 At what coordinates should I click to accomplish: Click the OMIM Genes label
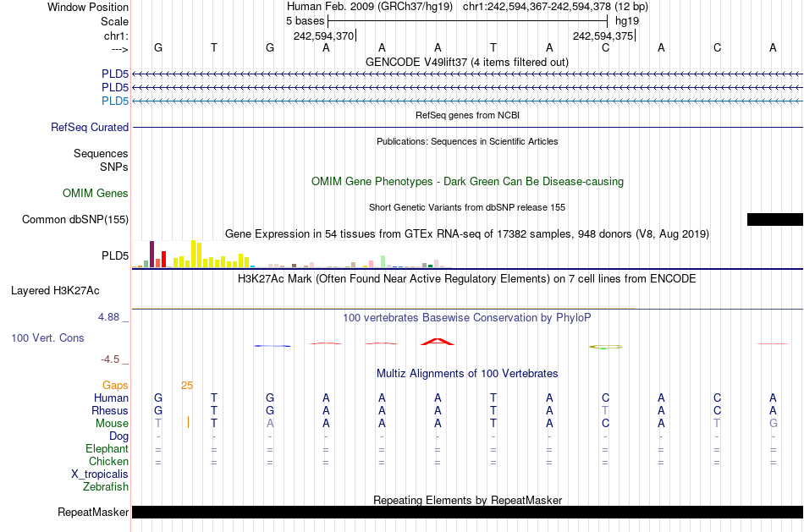96,193
